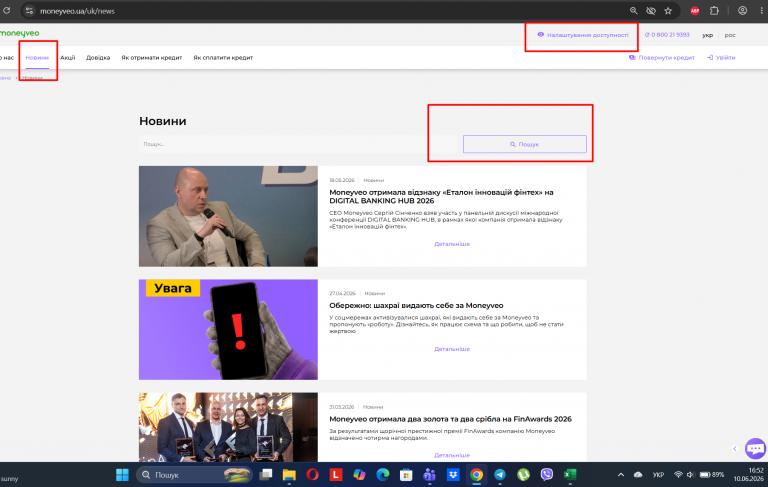The image size is (768, 487).
Task: Open Microsoft Teams on taskbar
Action: 430,475
